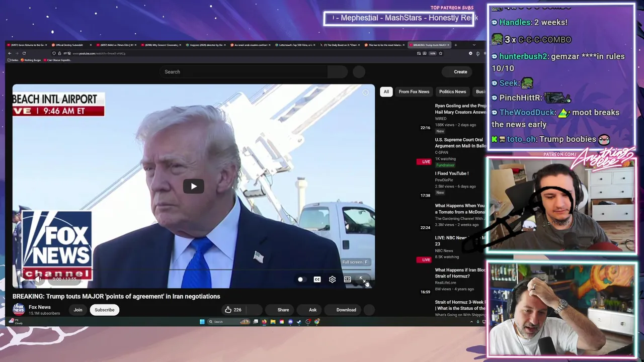This screenshot has height=362, width=644.
Task: Select the All filter chip
Action: pyautogui.click(x=386, y=92)
